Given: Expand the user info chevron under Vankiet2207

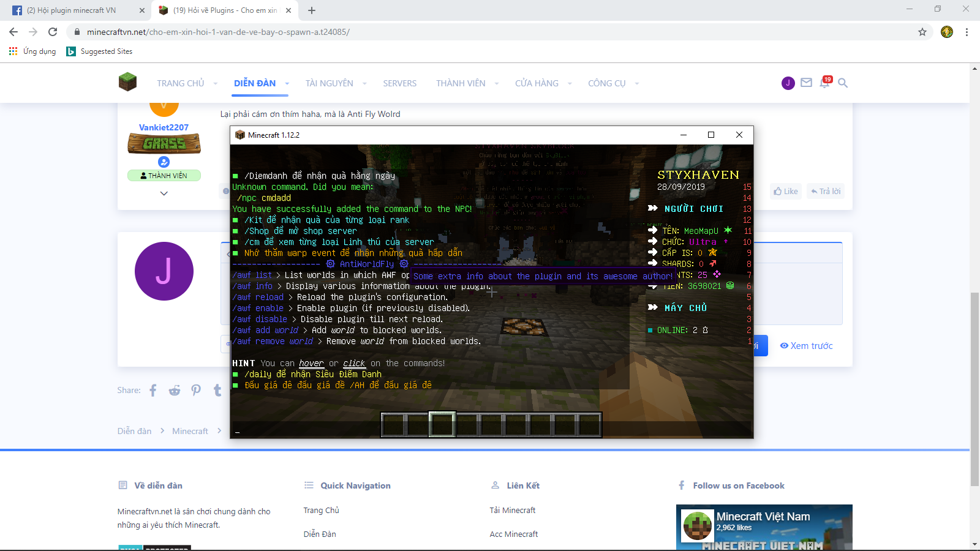Looking at the screenshot, I should tap(164, 193).
